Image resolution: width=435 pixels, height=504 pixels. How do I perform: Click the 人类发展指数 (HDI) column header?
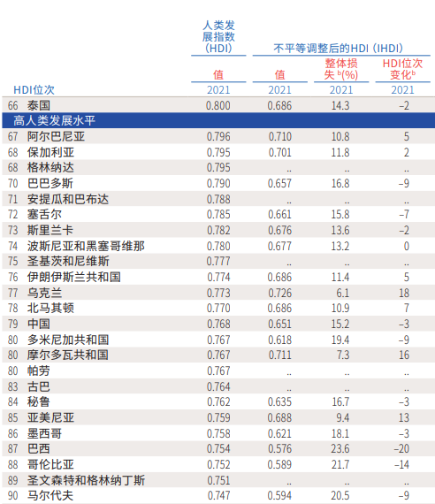coord(218,36)
